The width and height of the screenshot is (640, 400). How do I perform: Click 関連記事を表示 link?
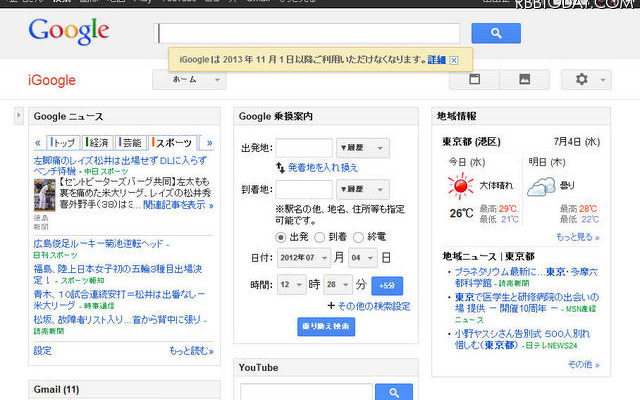click(178, 205)
